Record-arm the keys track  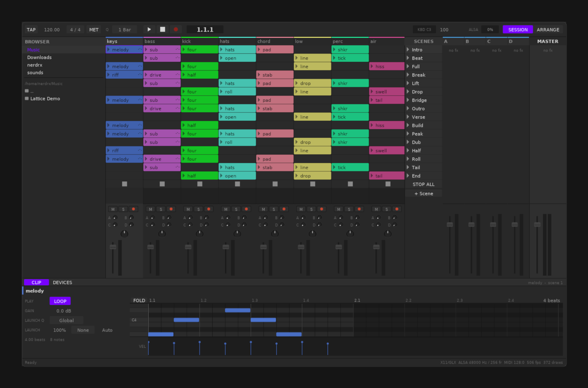pos(133,209)
